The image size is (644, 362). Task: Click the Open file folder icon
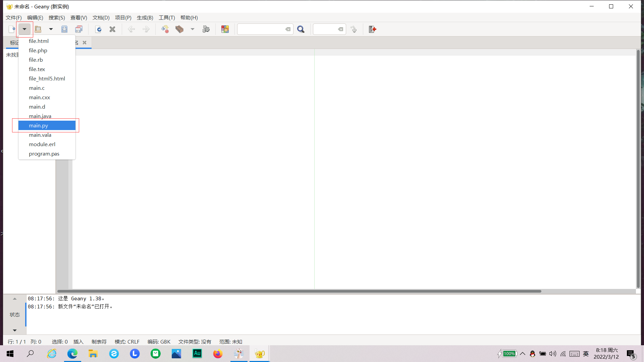pos(38,29)
